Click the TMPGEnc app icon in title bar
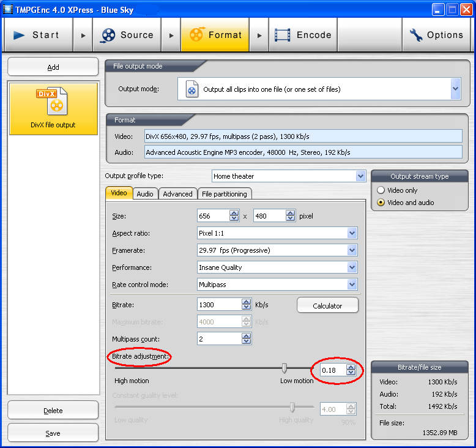 point(7,9)
